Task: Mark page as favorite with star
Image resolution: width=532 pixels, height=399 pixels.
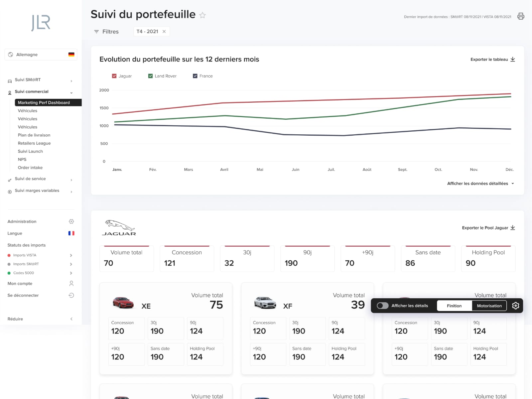Action: point(202,15)
